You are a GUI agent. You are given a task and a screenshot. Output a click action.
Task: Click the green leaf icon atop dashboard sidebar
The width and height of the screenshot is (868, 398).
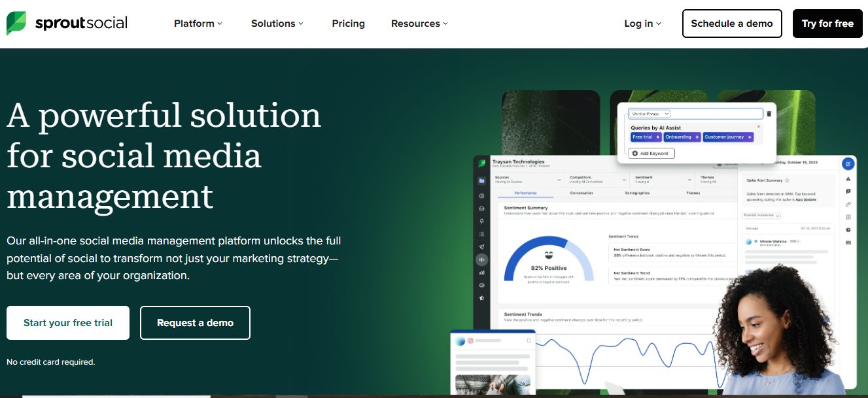click(x=482, y=163)
